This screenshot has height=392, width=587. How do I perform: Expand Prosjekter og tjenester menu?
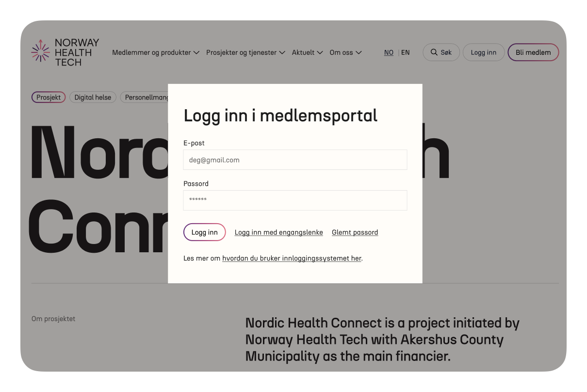[x=245, y=52]
